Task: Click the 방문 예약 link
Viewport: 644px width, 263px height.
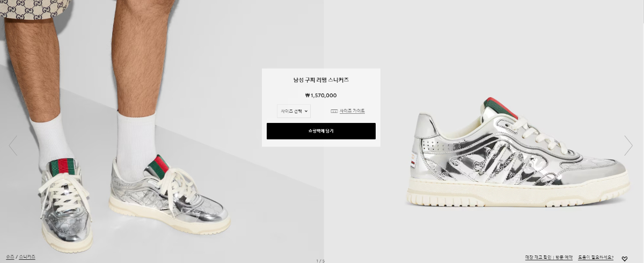Action: (563, 258)
